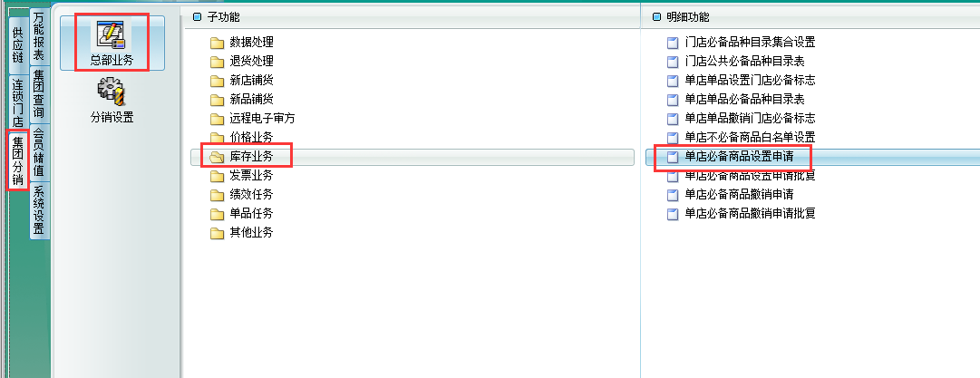The image size is (980, 378).
Task: Open the 会员储值 vertical tab
Action: (39, 153)
